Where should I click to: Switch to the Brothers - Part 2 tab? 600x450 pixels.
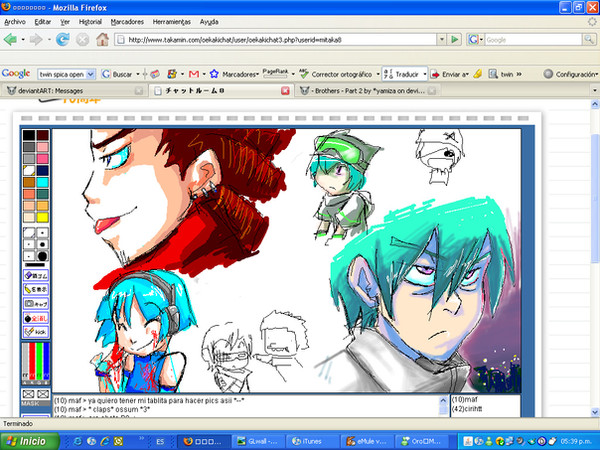(x=369, y=91)
